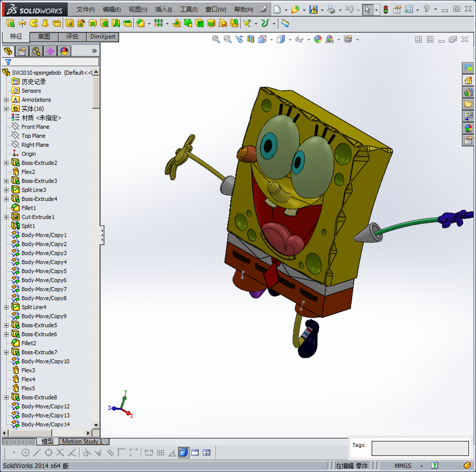
Task: Switch to the 评估 evaluate tab
Action: coord(72,37)
